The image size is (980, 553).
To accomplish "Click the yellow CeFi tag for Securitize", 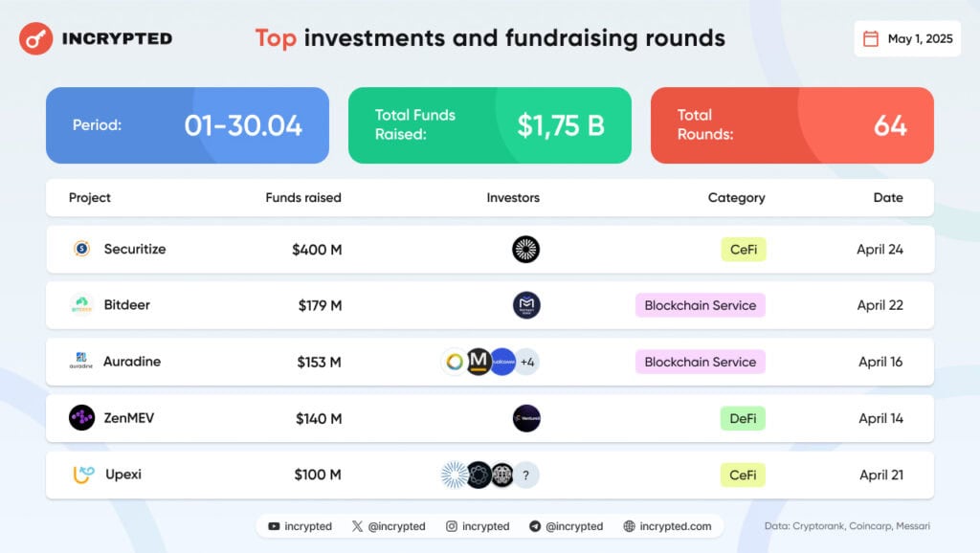I will 744,250.
